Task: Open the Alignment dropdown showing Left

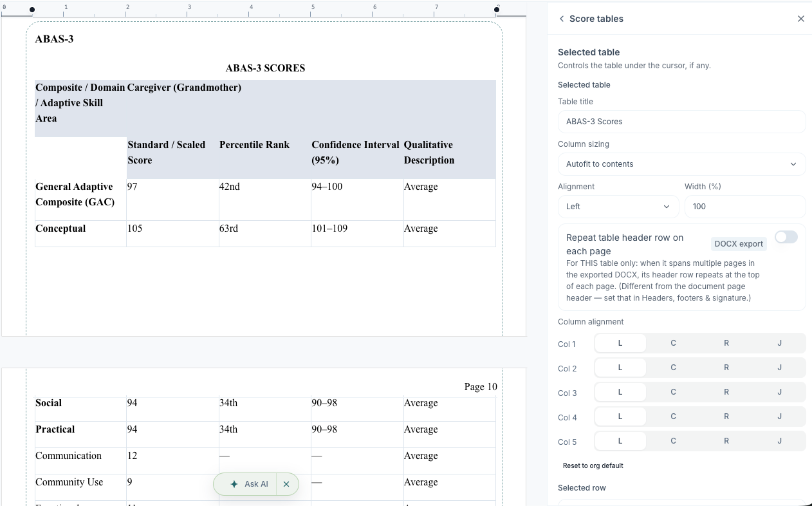Action: coord(618,206)
